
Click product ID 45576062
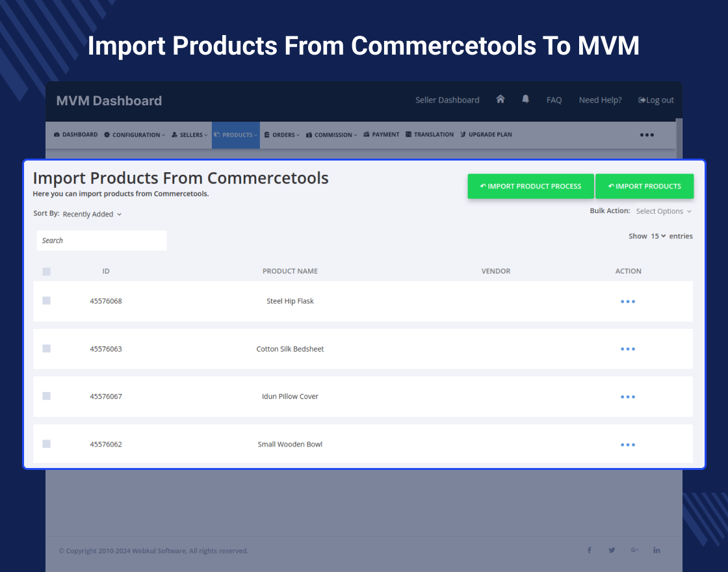106,445
